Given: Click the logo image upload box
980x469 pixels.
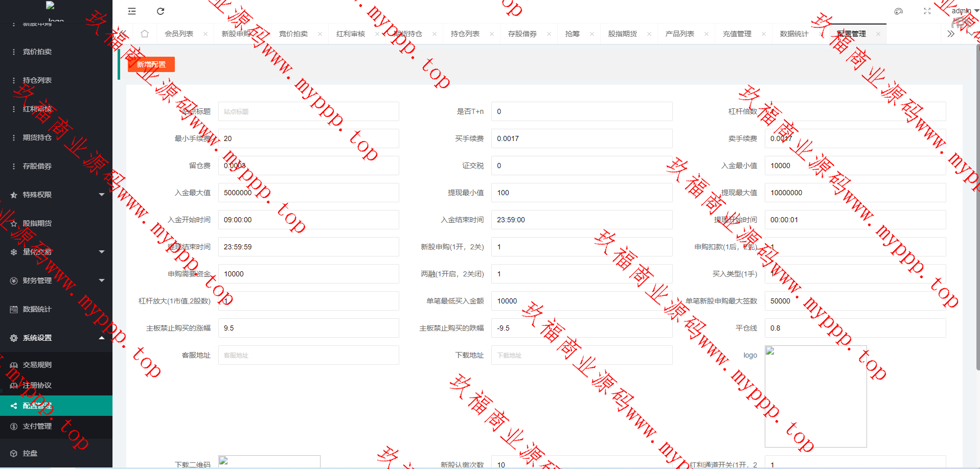Looking at the screenshot, I should [815, 396].
